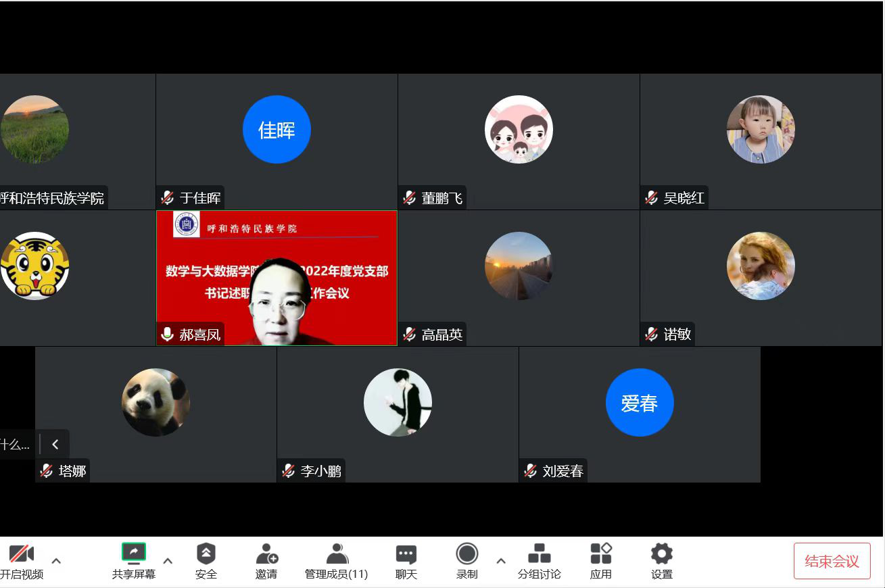This screenshot has width=885, height=588.
Task: Expand the arrow next to 录制
Action: point(501,560)
